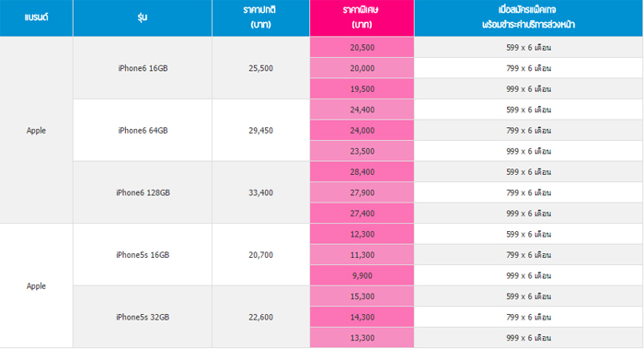Click the 20,700 regular price cell
This screenshot has height=360, width=644.
click(260, 255)
